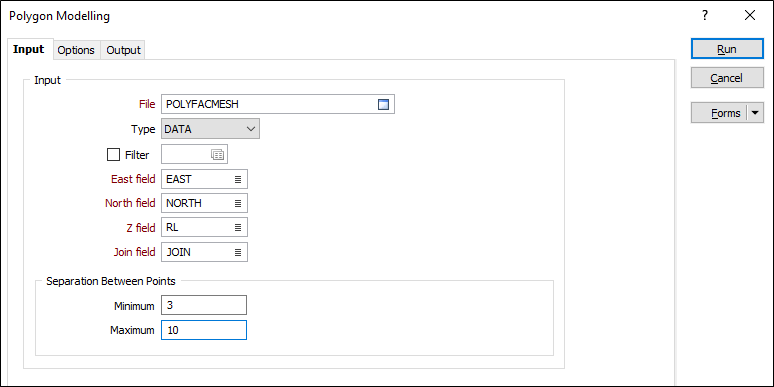Click the list icon in Join field
The image size is (774, 387).
(x=238, y=252)
